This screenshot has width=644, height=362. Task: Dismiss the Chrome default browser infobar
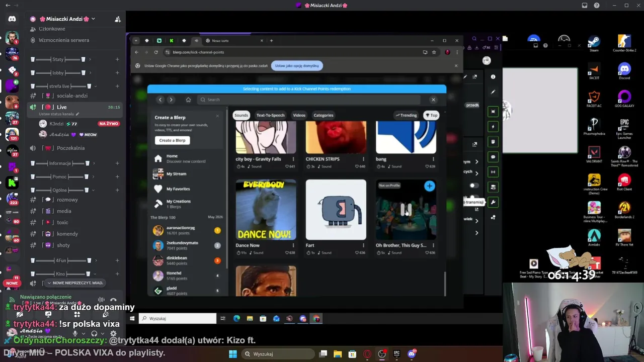[x=456, y=65]
